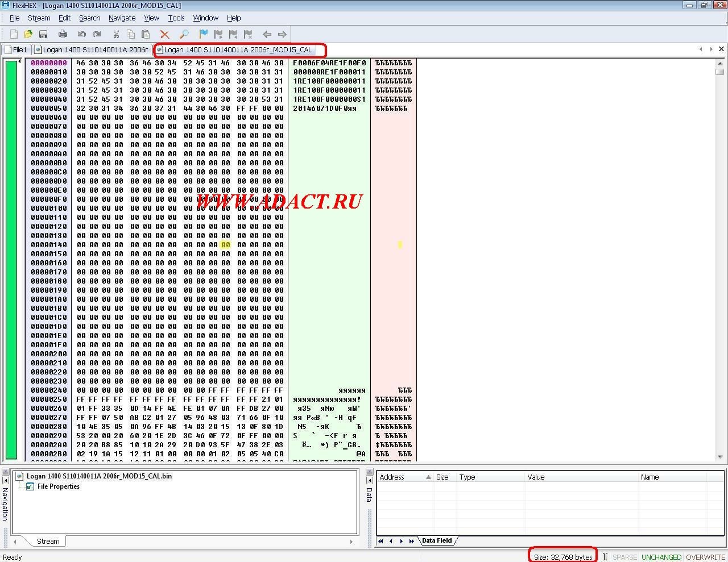This screenshot has width=728, height=562.
Task: Go to next bookmark flag icon
Action: click(218, 34)
